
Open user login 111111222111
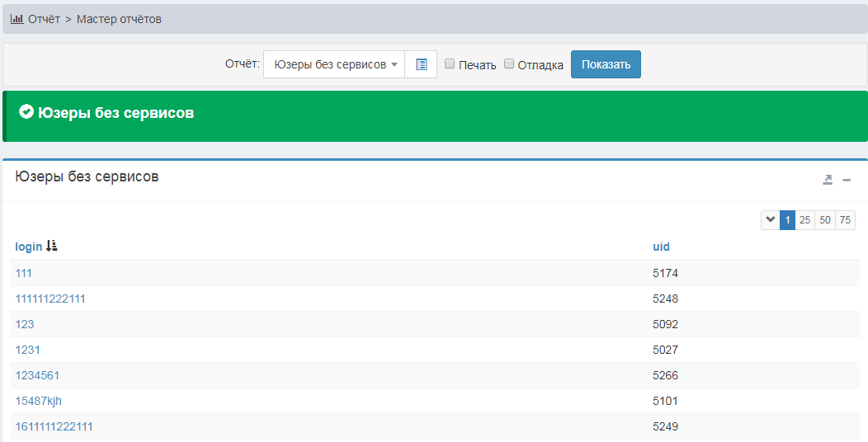[x=50, y=299]
